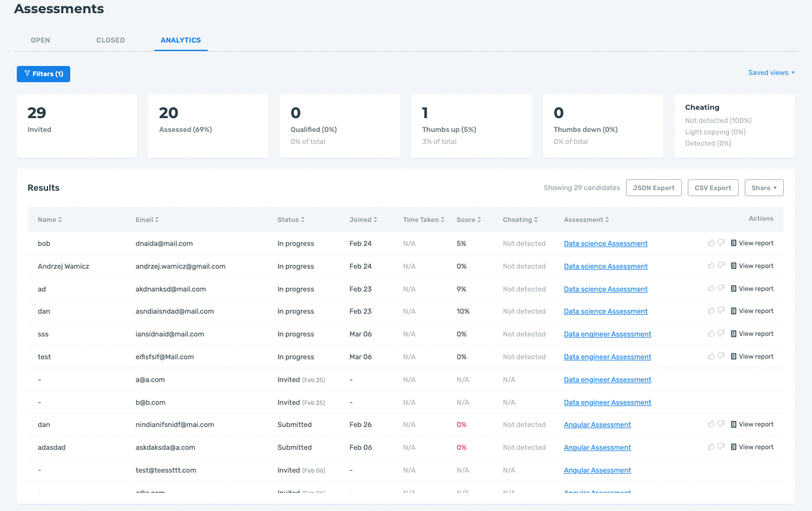The width and height of the screenshot is (812, 511).
Task: Open the Saved views dropdown
Action: tap(771, 73)
